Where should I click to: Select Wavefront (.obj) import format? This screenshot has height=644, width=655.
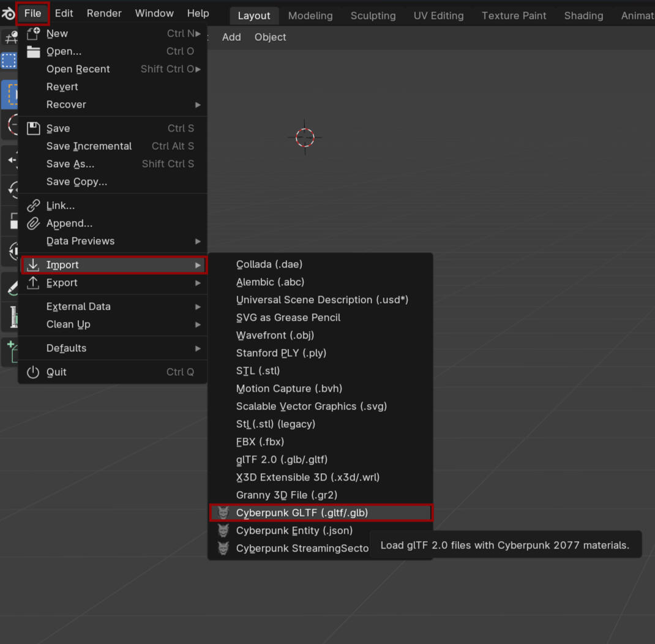click(x=275, y=335)
